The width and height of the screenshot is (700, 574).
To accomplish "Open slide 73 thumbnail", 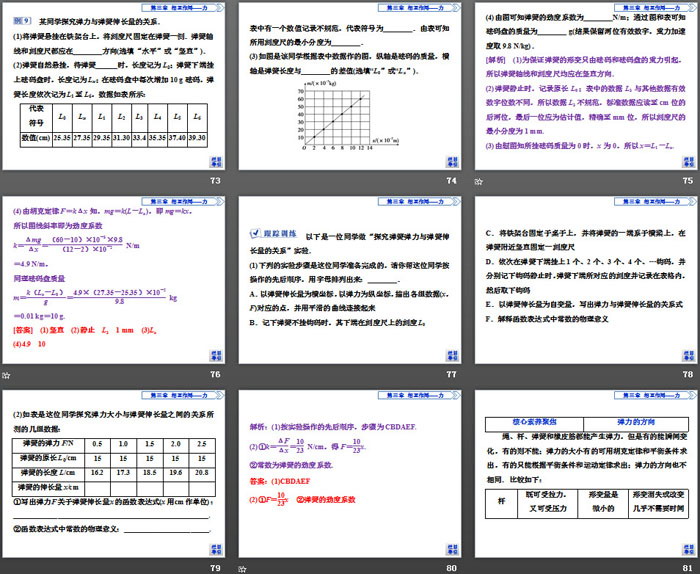I will pyautogui.click(x=115, y=87).
